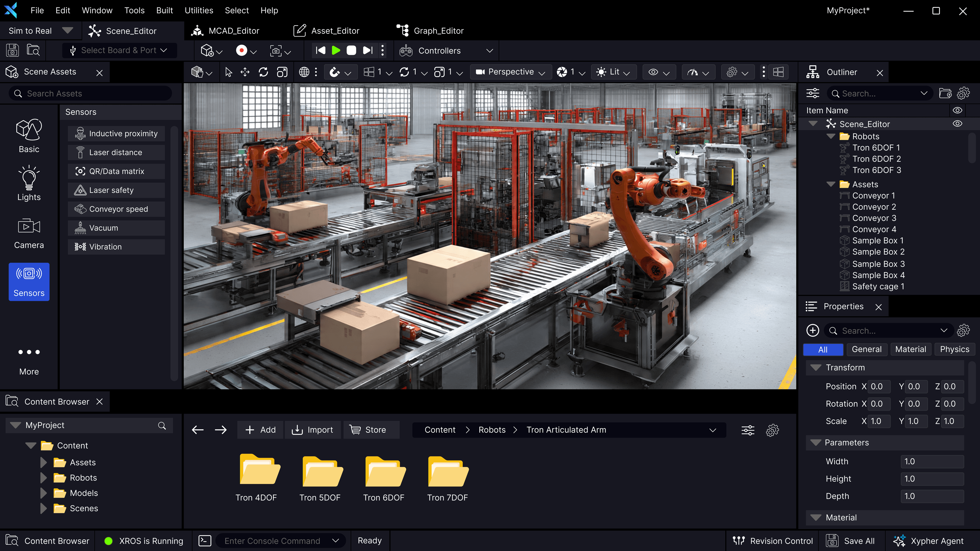Toggle visibility eye for Scene_Editor row

pyautogui.click(x=957, y=124)
